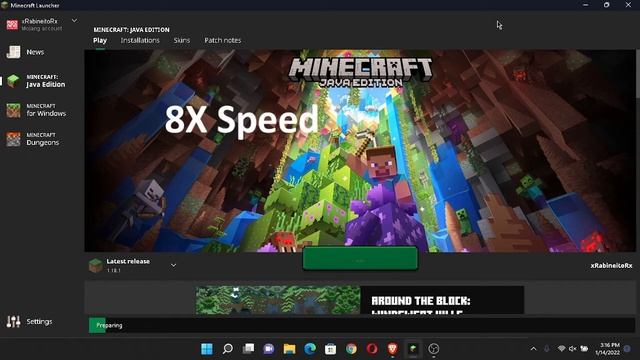Open Task View in taskbar
Screen dimensions: 640x360
[248, 349]
